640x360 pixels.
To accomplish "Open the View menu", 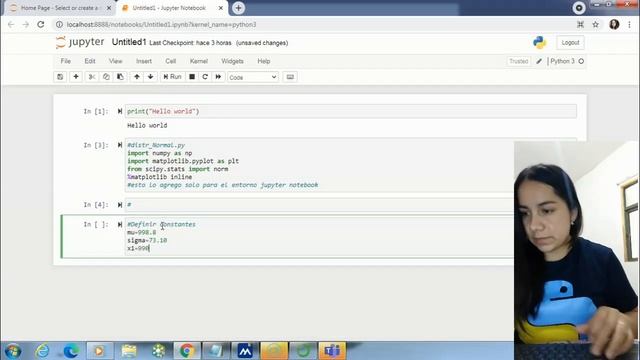I will 116,61.
